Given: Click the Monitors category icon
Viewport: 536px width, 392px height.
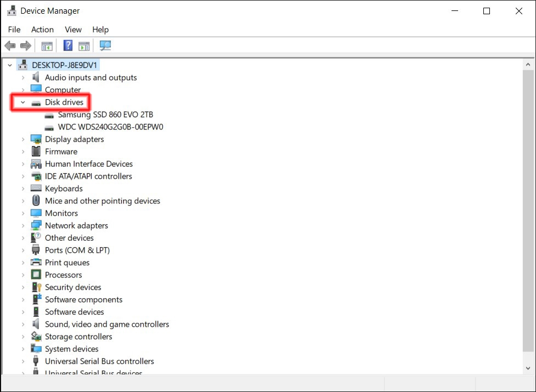Looking at the screenshot, I should pyautogui.click(x=36, y=213).
